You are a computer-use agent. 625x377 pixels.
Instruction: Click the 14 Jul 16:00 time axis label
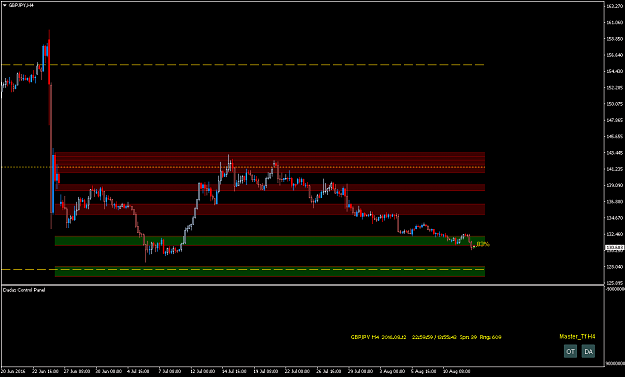234,371
